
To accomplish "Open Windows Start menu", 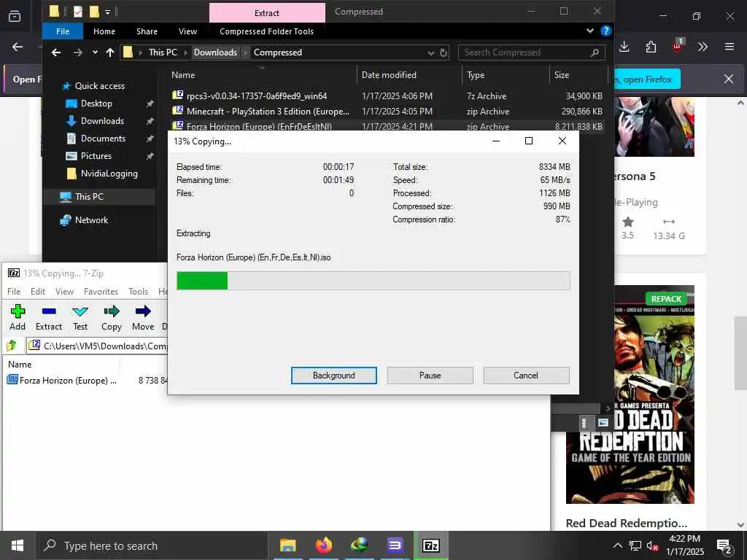I will tap(18, 545).
